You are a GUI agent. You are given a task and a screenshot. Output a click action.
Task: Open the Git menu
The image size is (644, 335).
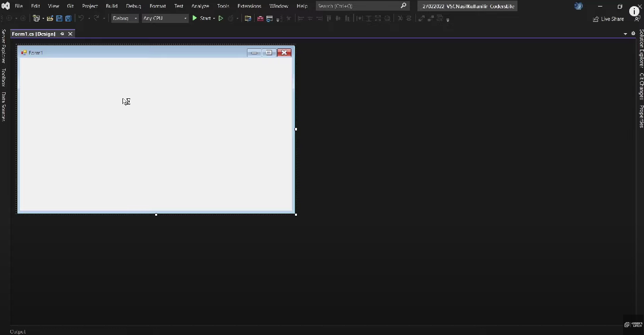(x=70, y=6)
